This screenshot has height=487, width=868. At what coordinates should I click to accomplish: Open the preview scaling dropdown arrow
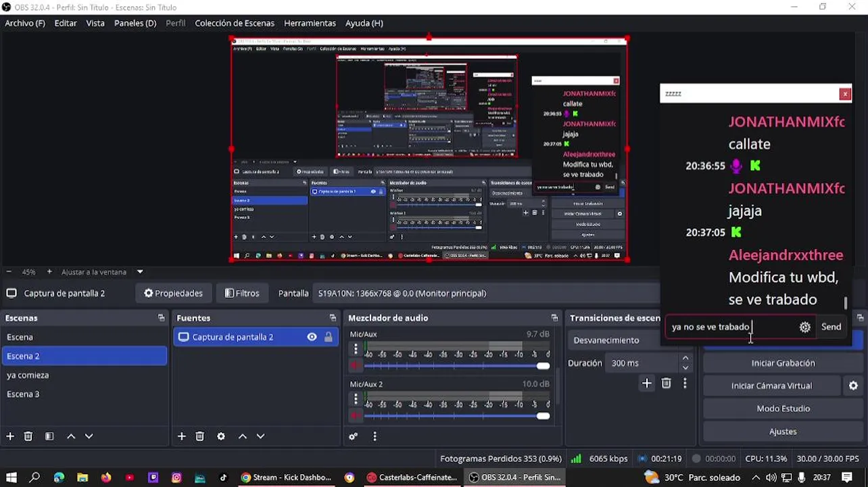(140, 272)
